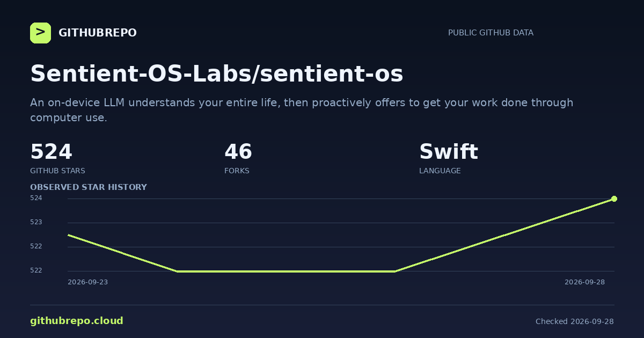Click the 2026-09-28 end date axis label
Viewport: 644px width, 338px height.
click(x=584, y=282)
